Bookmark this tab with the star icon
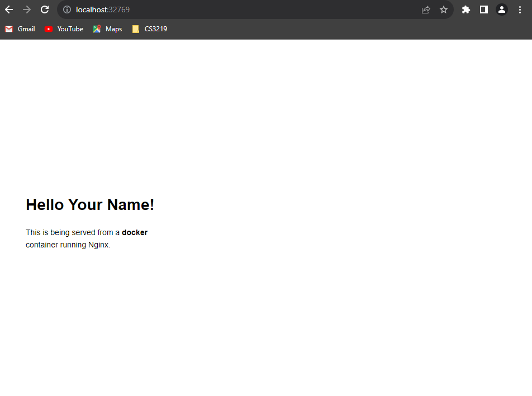 444,9
